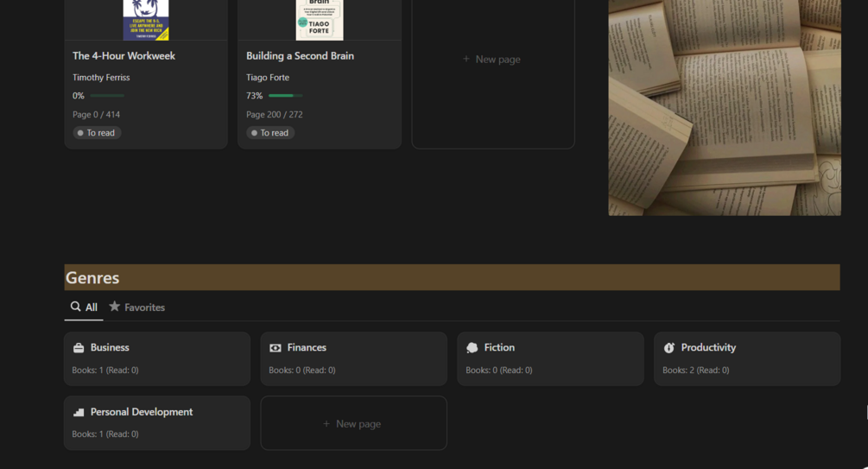Open the Business genre page
Viewport: 868px width, 469px height.
pyautogui.click(x=157, y=358)
